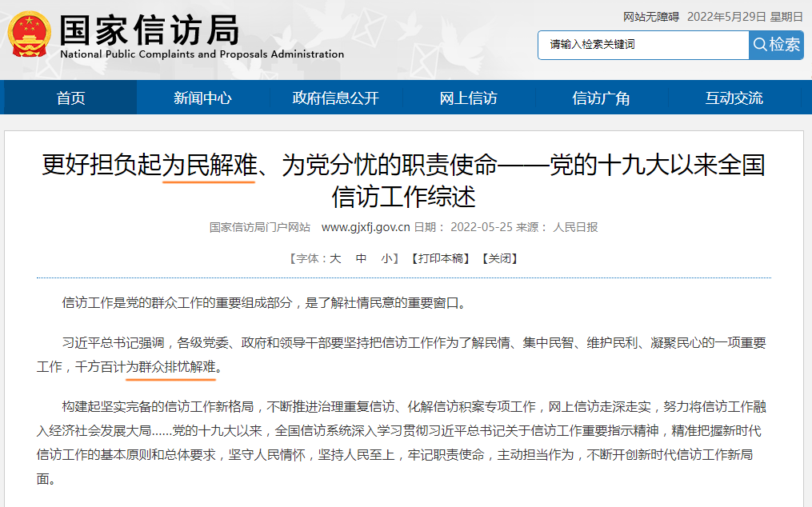812x507 pixels.
Task: Click the national emblem logo
Action: [x=29, y=34]
